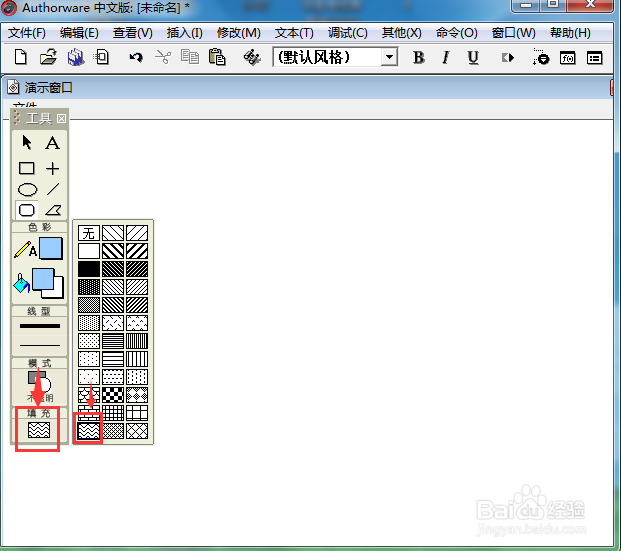Open the fill pattern selector in toolbox
Screen dimensions: 621x551
[39, 430]
